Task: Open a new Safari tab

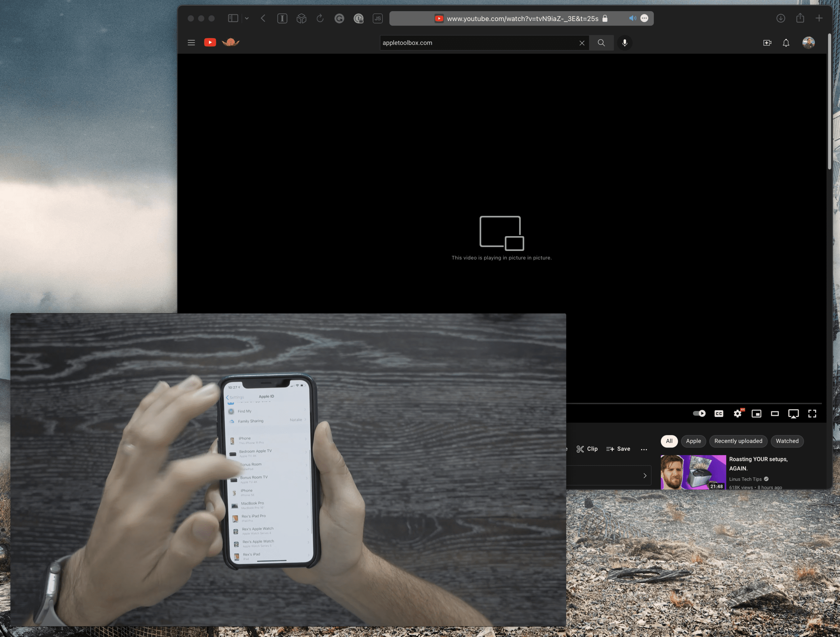Action: [819, 18]
